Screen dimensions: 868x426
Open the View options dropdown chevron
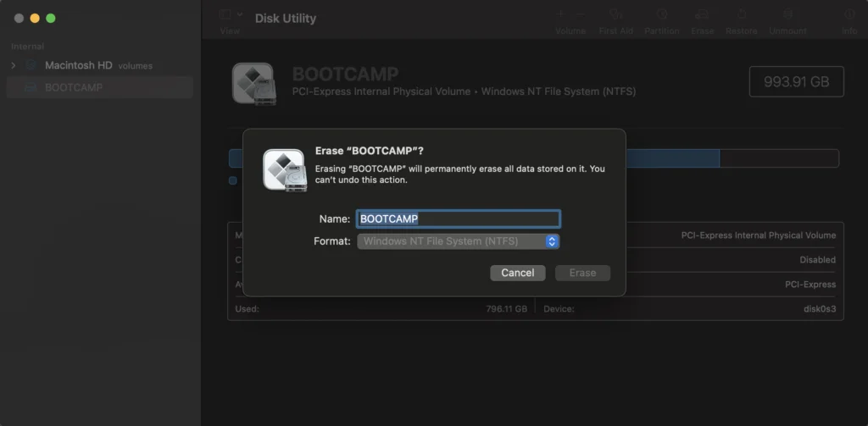click(240, 14)
